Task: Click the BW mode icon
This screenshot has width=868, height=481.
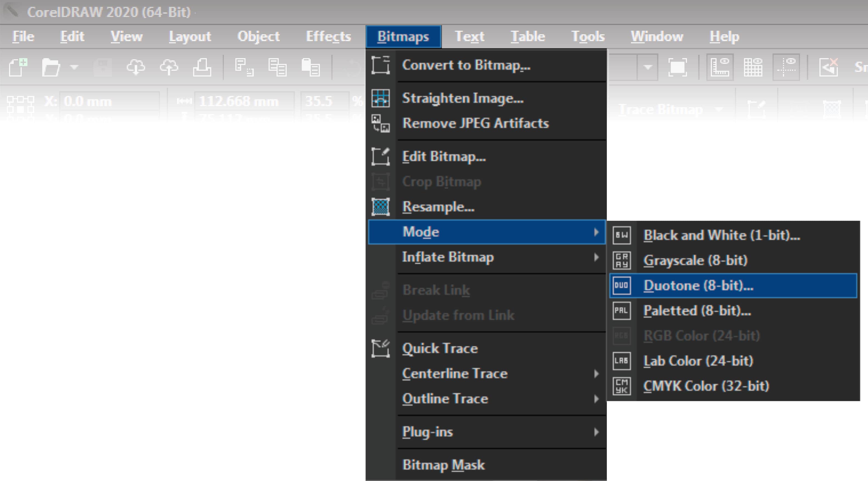Action: click(622, 235)
